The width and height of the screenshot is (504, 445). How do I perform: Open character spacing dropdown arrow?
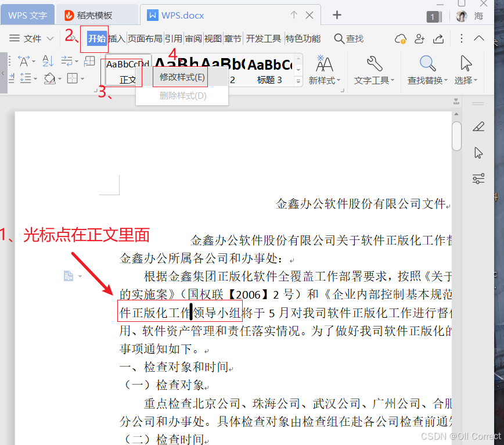[x=34, y=61]
